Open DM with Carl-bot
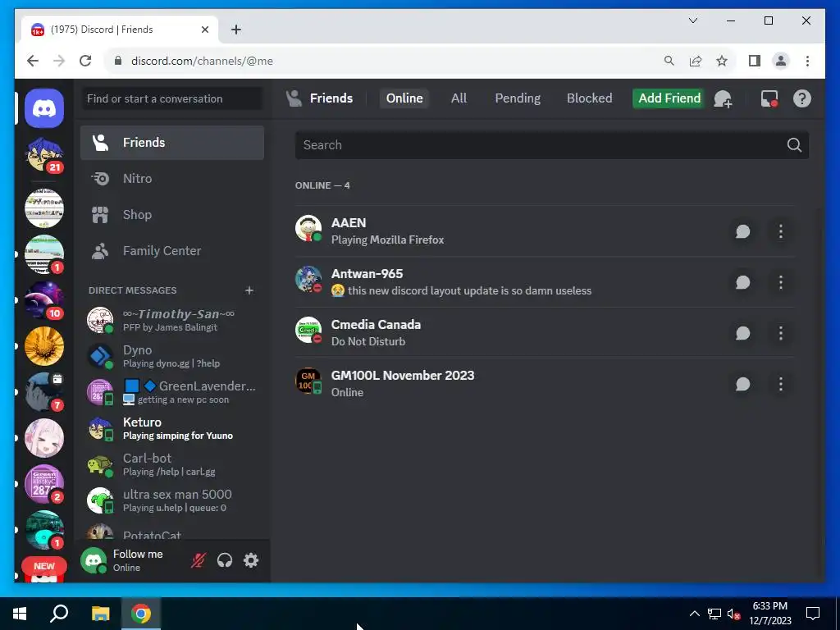840x630 pixels. pyautogui.click(x=172, y=464)
